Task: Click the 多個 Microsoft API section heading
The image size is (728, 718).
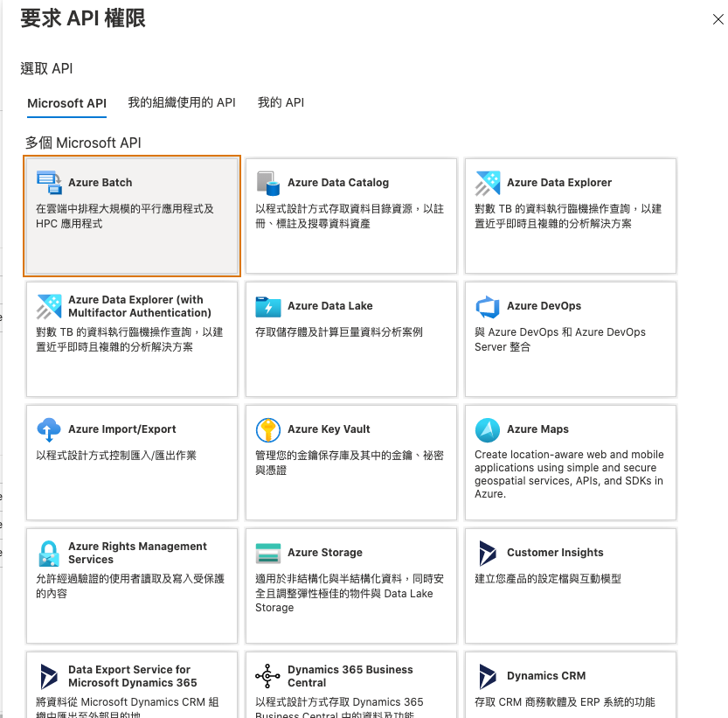Action: tap(83, 143)
